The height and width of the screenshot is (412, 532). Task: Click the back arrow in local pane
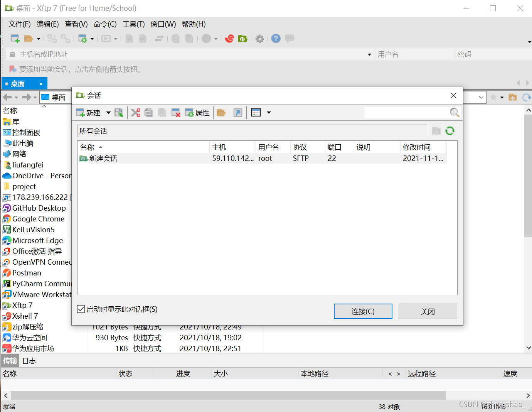point(7,97)
